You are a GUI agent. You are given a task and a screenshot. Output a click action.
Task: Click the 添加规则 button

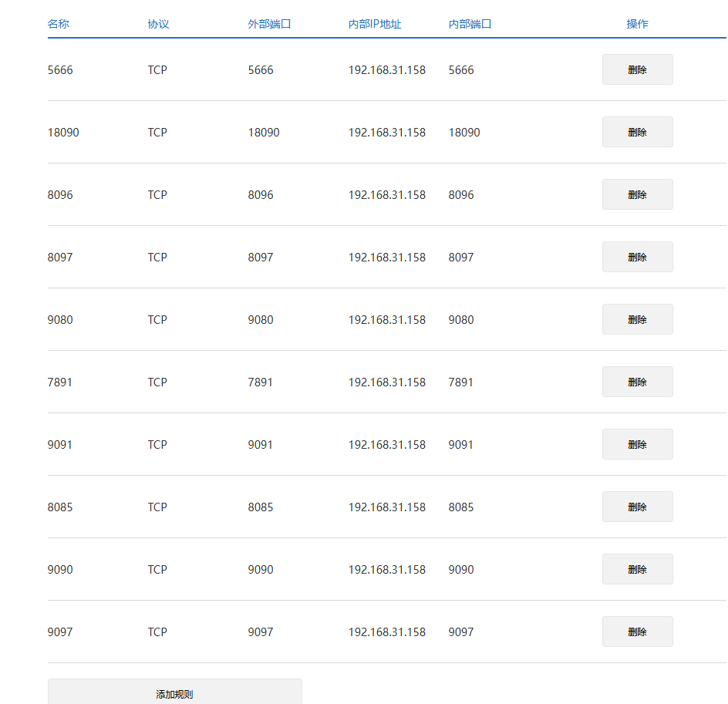[x=174, y=693]
